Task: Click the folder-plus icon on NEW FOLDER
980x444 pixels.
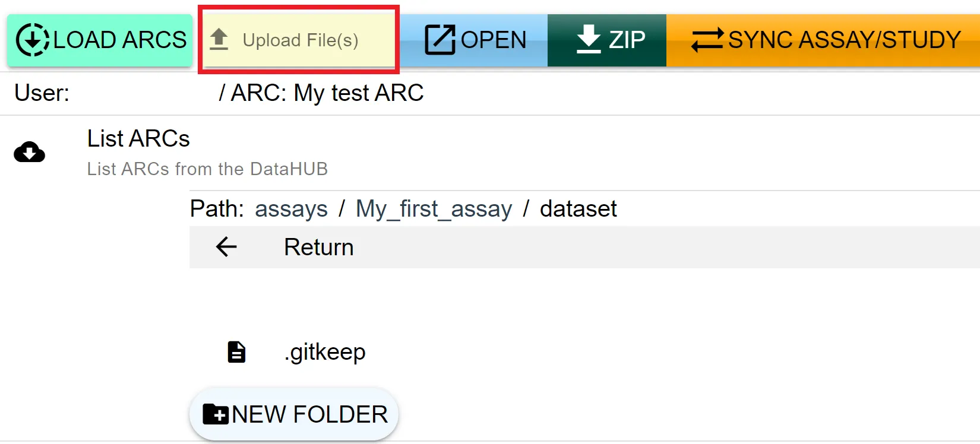Action: coord(215,414)
